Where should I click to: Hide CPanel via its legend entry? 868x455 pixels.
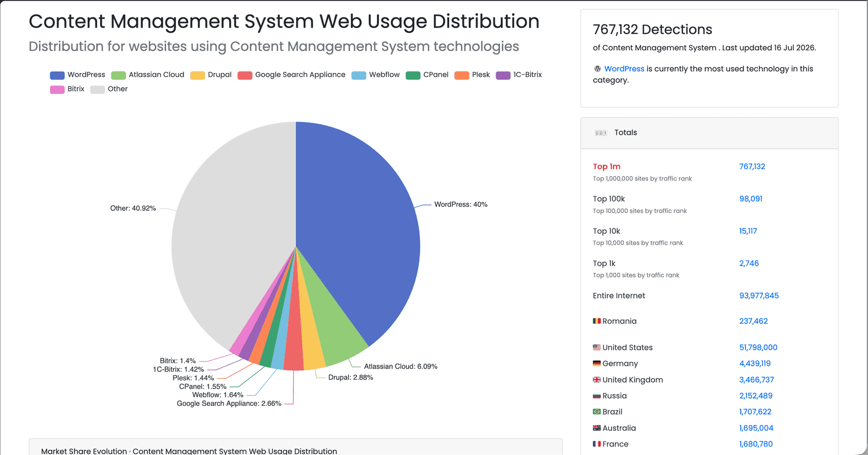pos(427,75)
